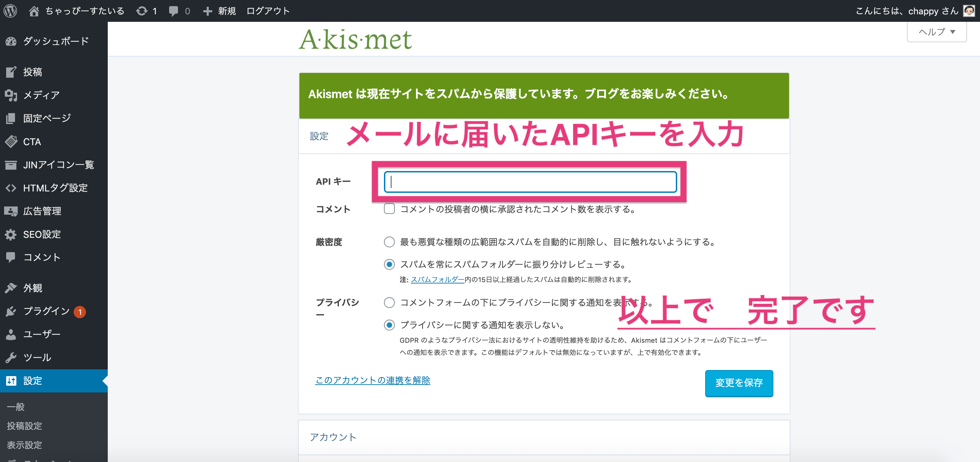980x462 pixels.
Task: Click the 新規 label in admin bar
Action: pos(227,11)
